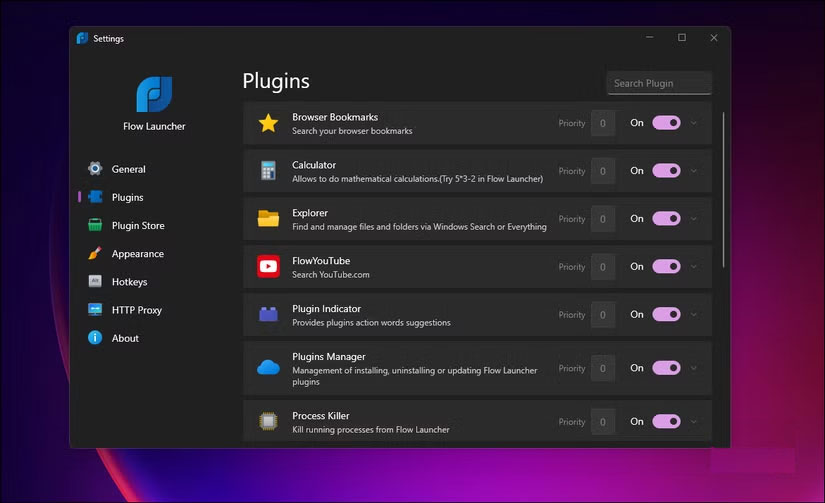825x503 pixels.
Task: Toggle the Process Killer plugin off
Action: [x=666, y=421]
